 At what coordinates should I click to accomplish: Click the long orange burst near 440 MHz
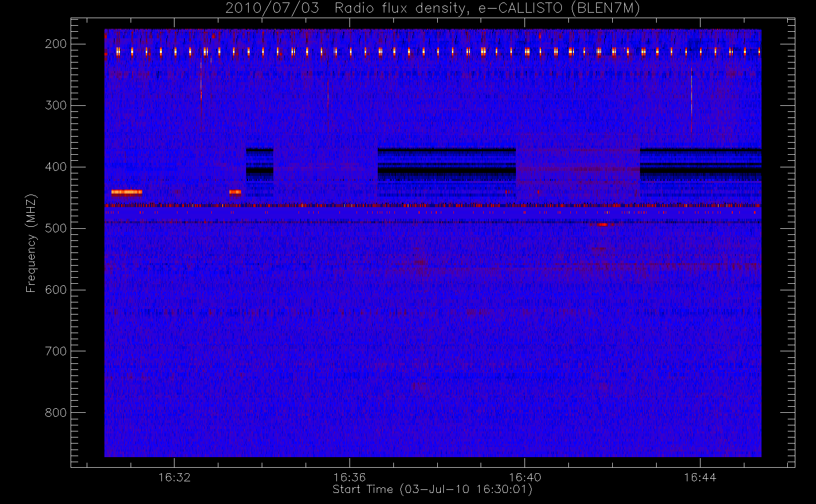(127, 192)
